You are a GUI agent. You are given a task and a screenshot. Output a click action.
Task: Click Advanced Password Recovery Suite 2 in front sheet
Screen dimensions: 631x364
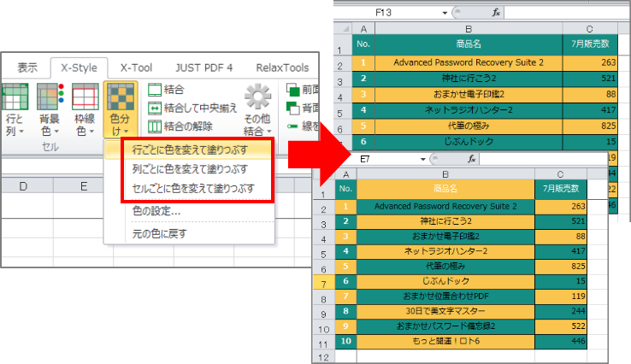tap(445, 206)
